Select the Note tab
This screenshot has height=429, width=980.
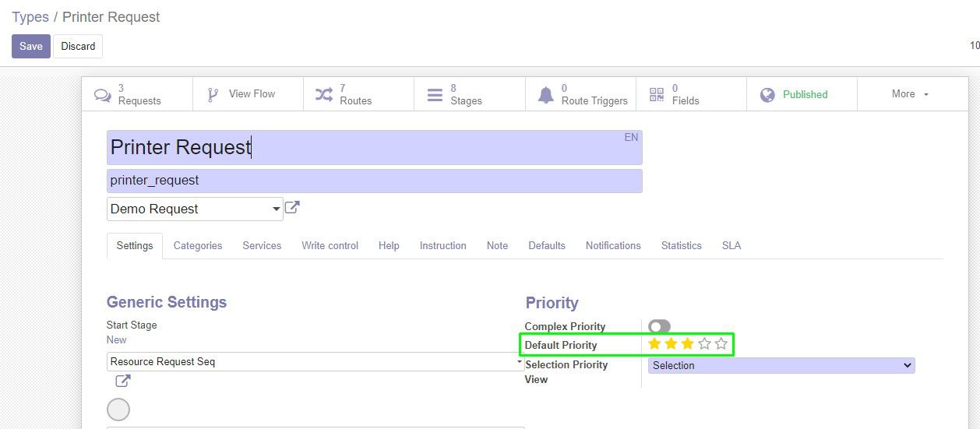(497, 245)
